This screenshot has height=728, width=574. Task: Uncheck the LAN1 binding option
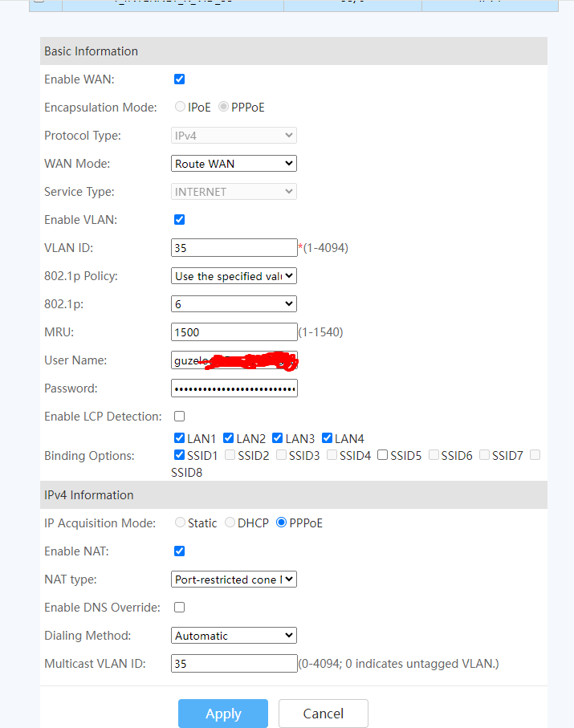point(180,438)
